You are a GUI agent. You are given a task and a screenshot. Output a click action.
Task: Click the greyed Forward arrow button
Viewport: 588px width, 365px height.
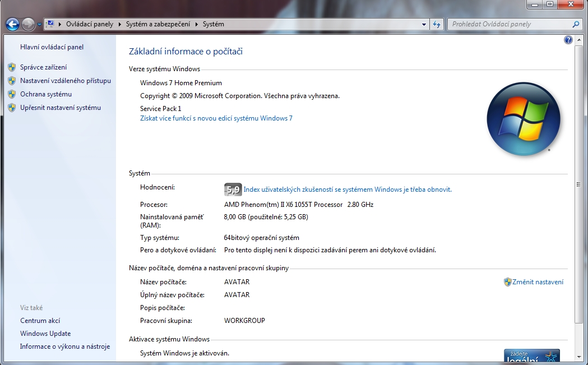28,24
